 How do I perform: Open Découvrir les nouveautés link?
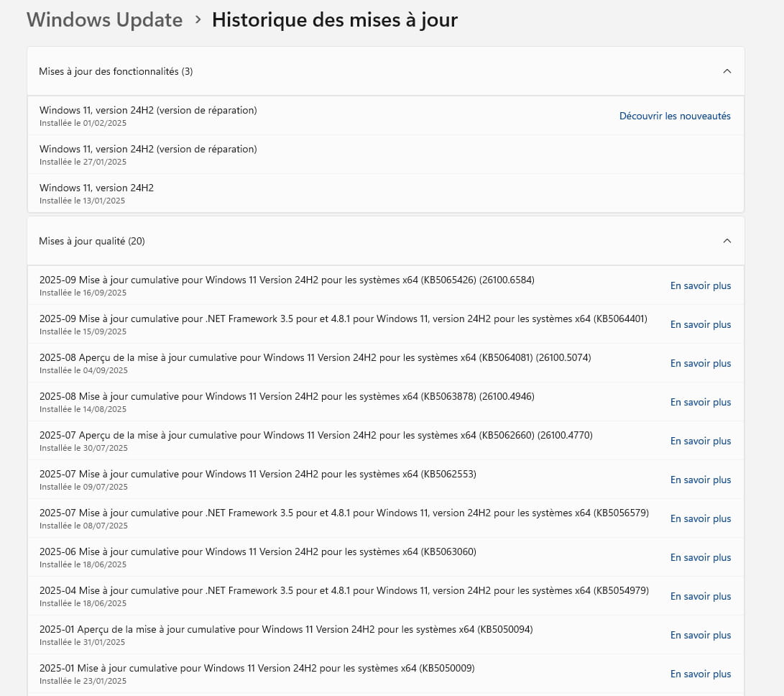pyautogui.click(x=675, y=116)
